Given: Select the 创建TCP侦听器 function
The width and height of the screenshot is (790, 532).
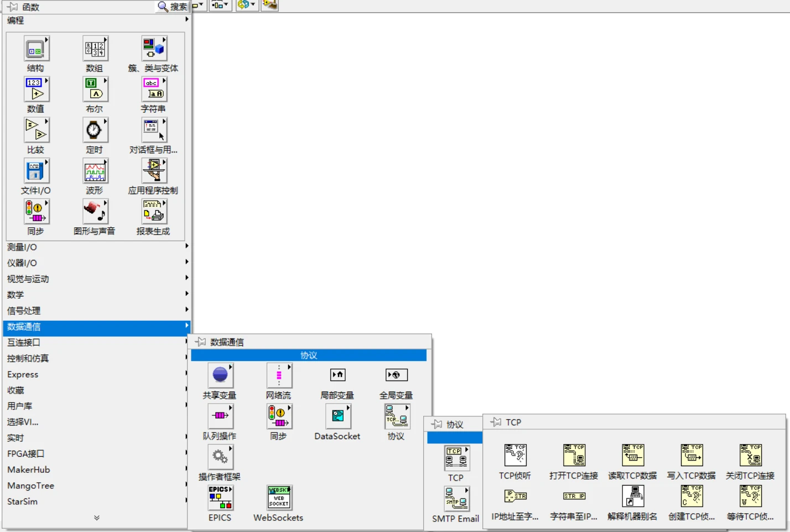Looking at the screenshot, I should click(692, 496).
